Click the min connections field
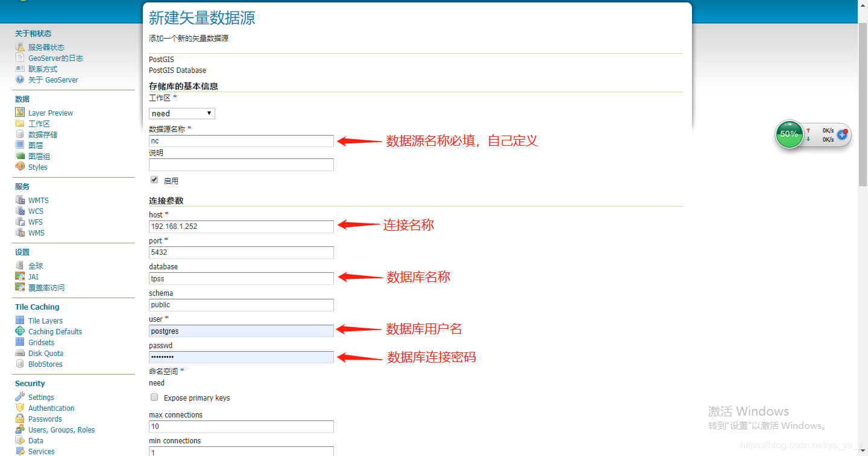Viewport: 868px width, 456px height. tap(241, 451)
